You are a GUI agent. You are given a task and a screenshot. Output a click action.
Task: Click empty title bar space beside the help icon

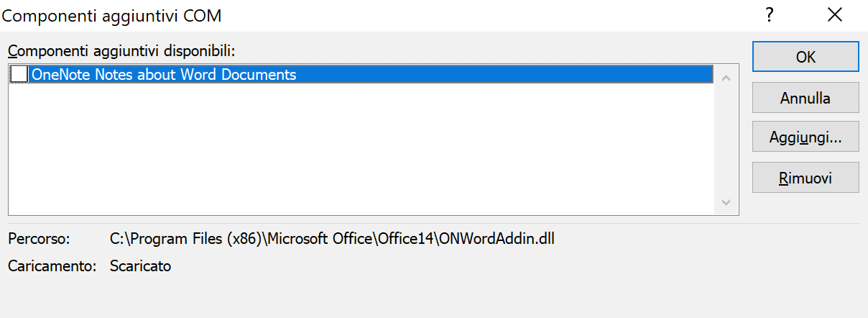(x=503, y=14)
